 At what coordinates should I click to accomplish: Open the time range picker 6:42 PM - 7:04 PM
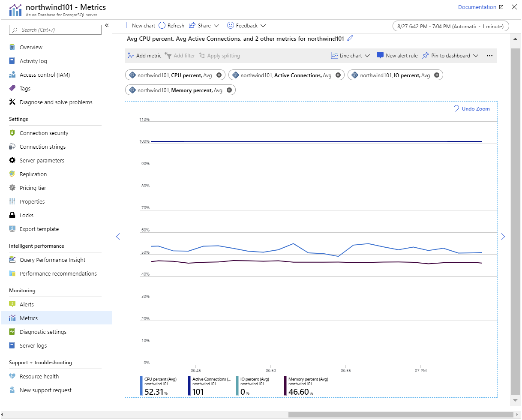point(451,26)
